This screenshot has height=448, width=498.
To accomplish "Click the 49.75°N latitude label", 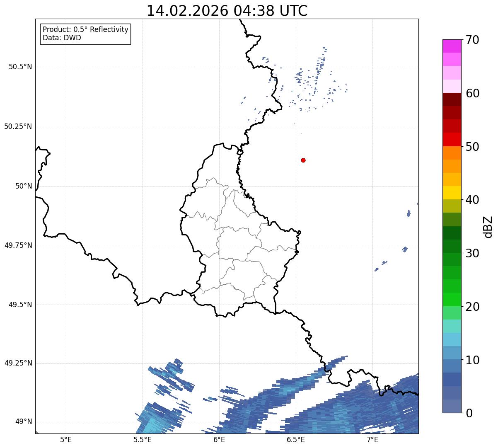I will point(18,245).
